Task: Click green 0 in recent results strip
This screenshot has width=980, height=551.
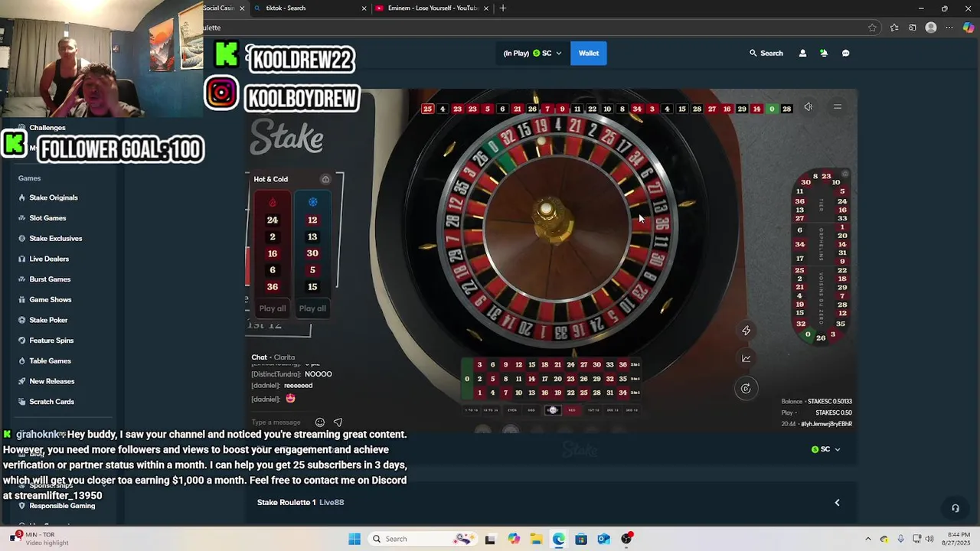Action: (772, 109)
